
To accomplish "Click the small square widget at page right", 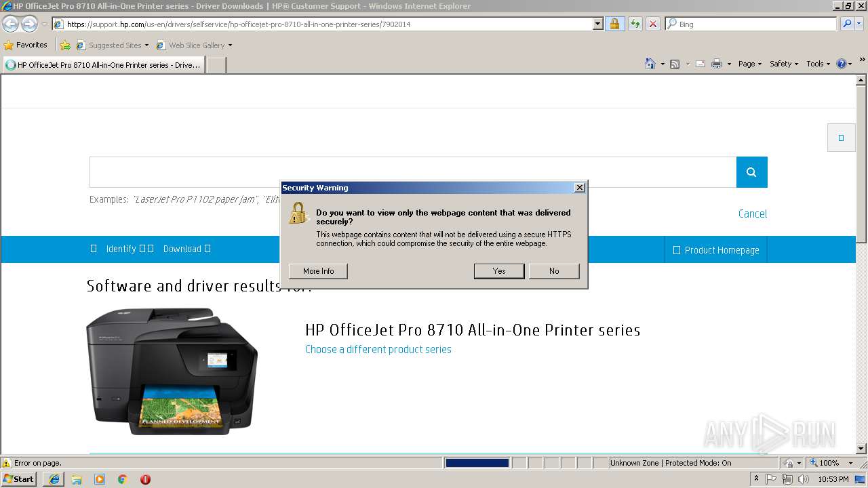I will (841, 138).
